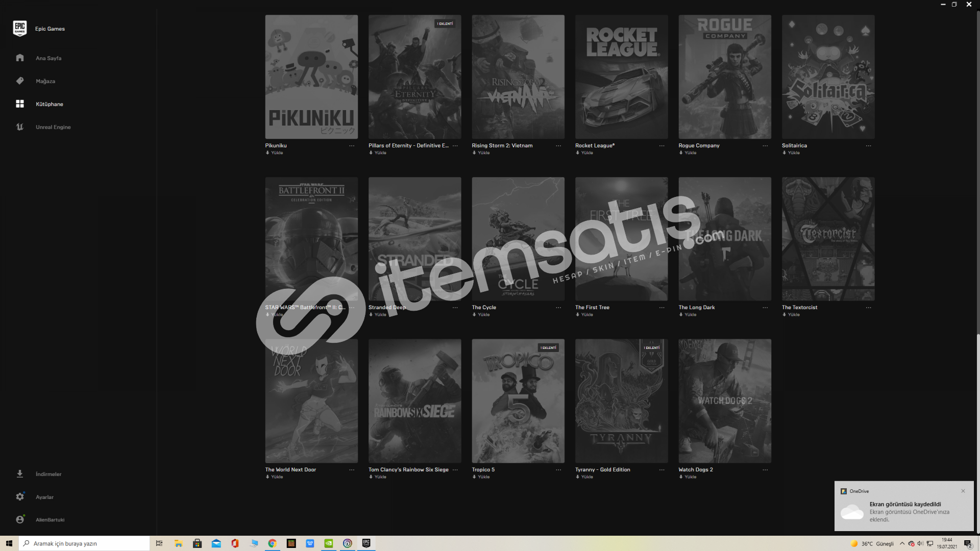Open Rocket League game cover
Viewport: 980px width, 551px height.
click(621, 77)
